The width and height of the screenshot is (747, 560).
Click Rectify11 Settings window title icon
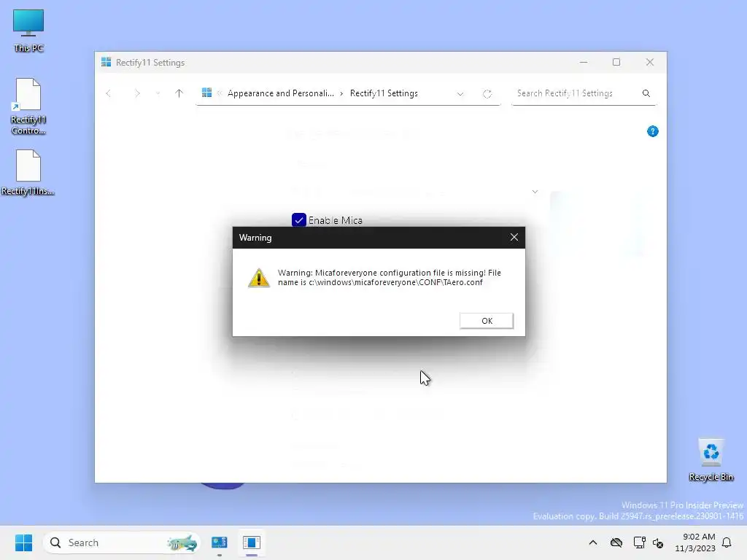click(107, 63)
